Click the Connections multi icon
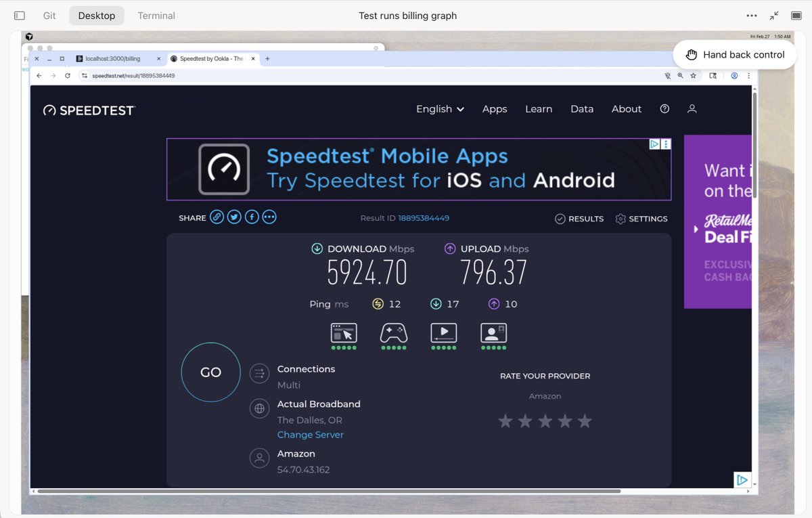The width and height of the screenshot is (812, 518). [x=259, y=373]
